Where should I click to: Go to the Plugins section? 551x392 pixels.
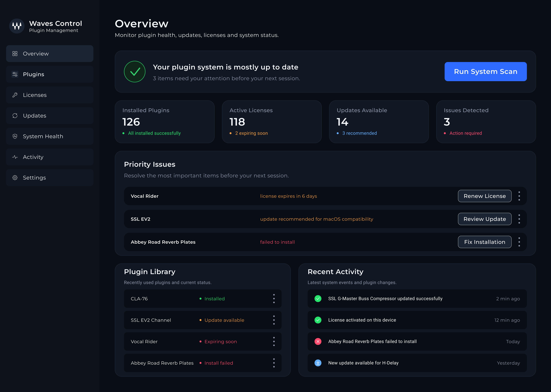click(x=50, y=74)
